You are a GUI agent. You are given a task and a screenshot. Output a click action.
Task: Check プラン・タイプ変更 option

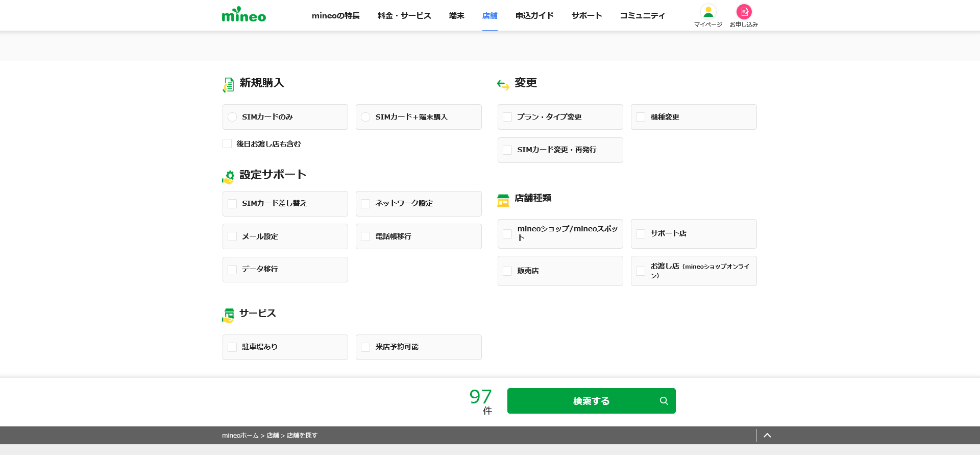point(560,117)
